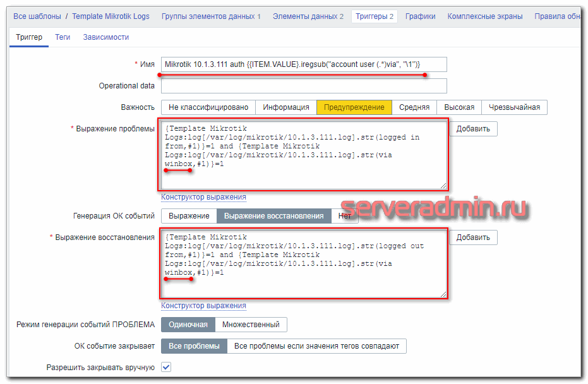Screen dimensions: 588x384
Task: Go to Группы элементов данных tab
Action: coord(210,16)
